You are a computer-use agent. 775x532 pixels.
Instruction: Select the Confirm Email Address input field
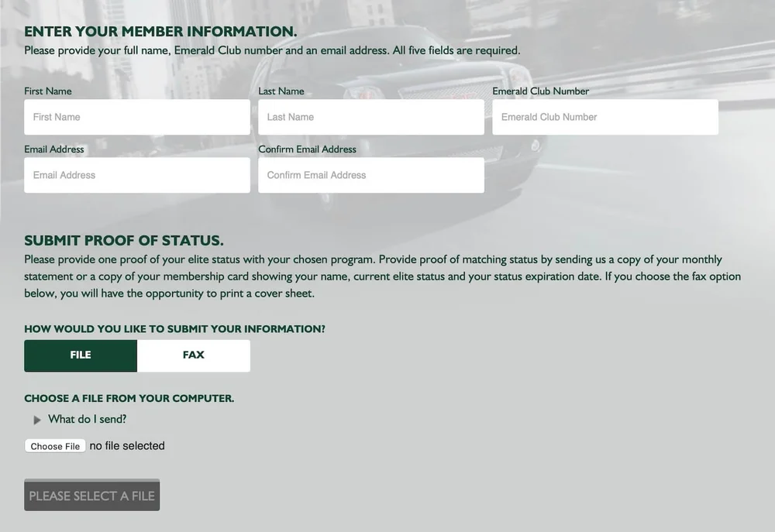(x=370, y=175)
